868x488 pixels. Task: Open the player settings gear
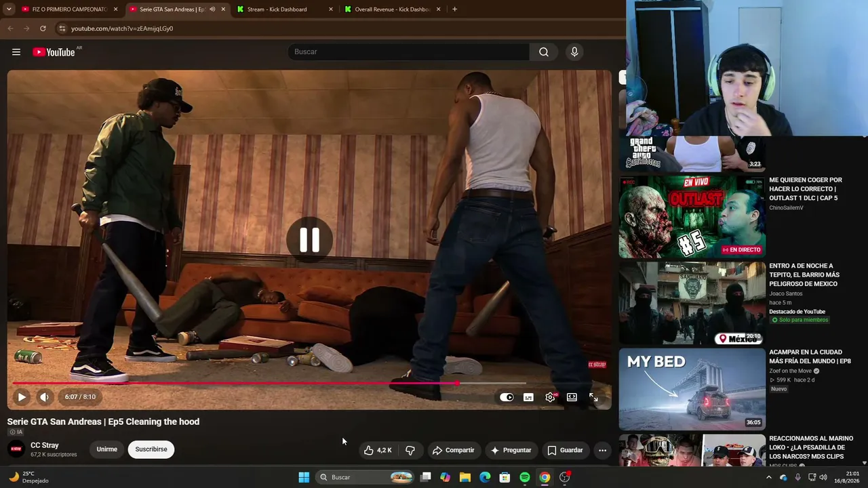(550, 397)
